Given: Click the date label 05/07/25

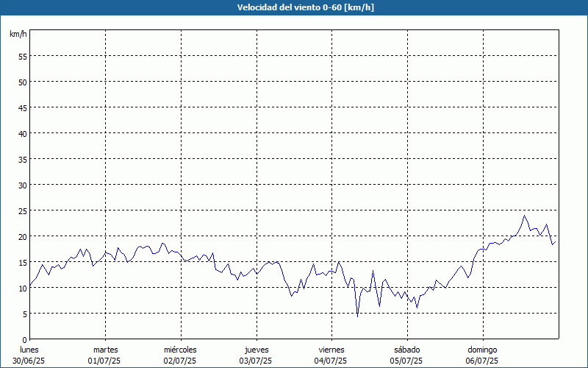Looking at the screenshot, I should pyautogui.click(x=406, y=361).
